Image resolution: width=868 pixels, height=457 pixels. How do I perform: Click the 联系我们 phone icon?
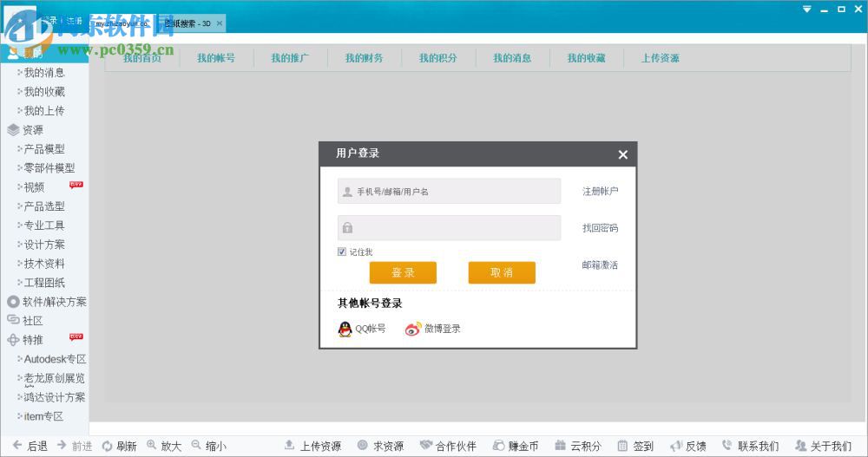coord(727,445)
